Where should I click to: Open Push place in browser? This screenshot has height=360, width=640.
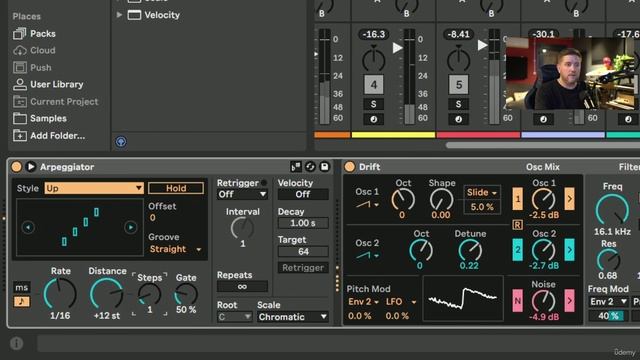[32, 67]
